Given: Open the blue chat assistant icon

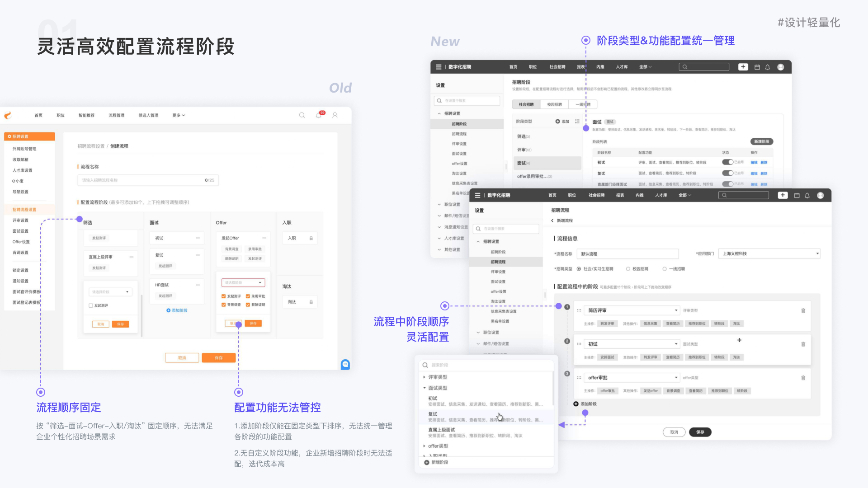Looking at the screenshot, I should click(x=345, y=364).
